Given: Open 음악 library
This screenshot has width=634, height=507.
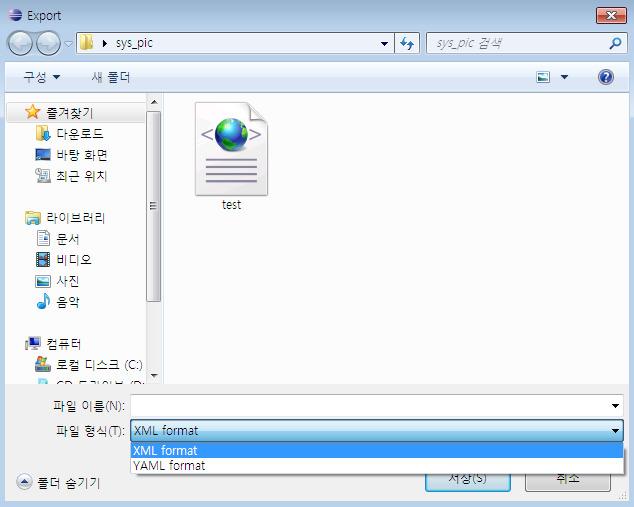Looking at the screenshot, I should (x=68, y=302).
